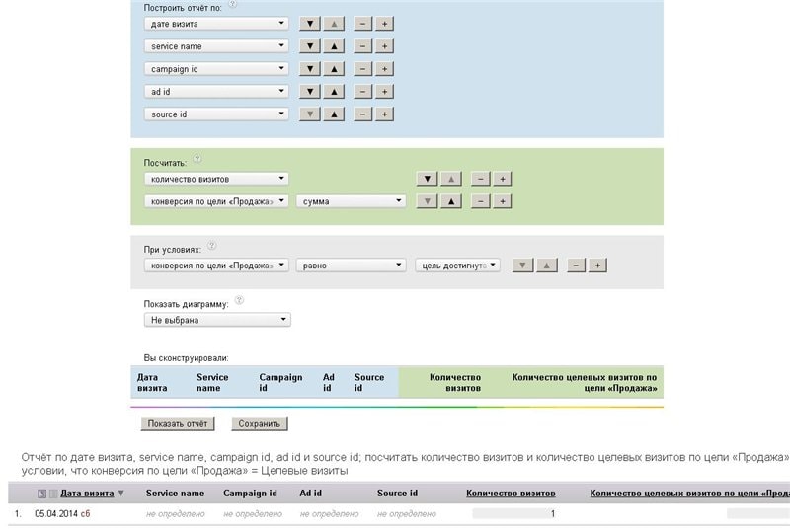Click 'не определено' under Ad id
The height and width of the screenshot is (532, 790).
coord(329,514)
